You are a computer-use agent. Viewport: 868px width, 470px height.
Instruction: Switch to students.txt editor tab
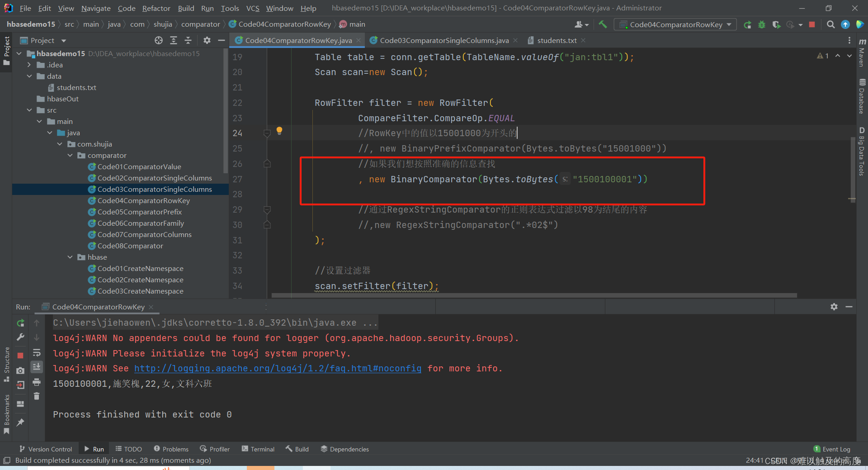pyautogui.click(x=557, y=40)
